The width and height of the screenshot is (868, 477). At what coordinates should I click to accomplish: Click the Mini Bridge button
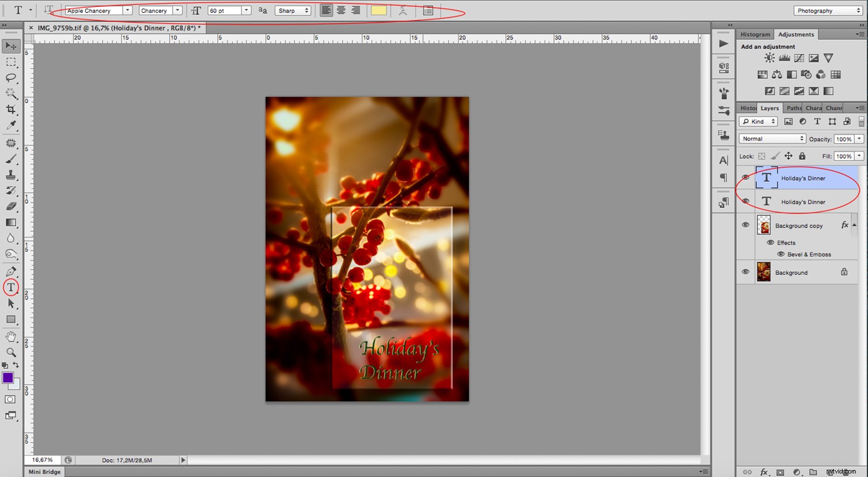point(44,471)
